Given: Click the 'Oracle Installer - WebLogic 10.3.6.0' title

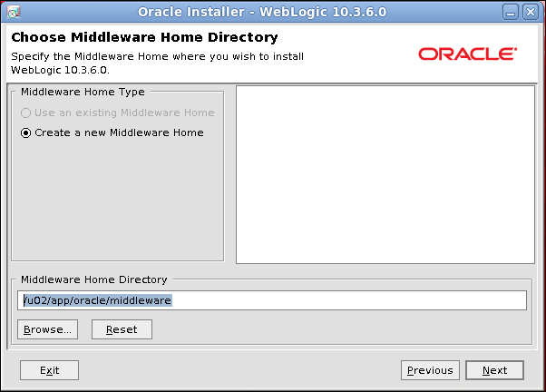Looking at the screenshot, I should (262, 12).
